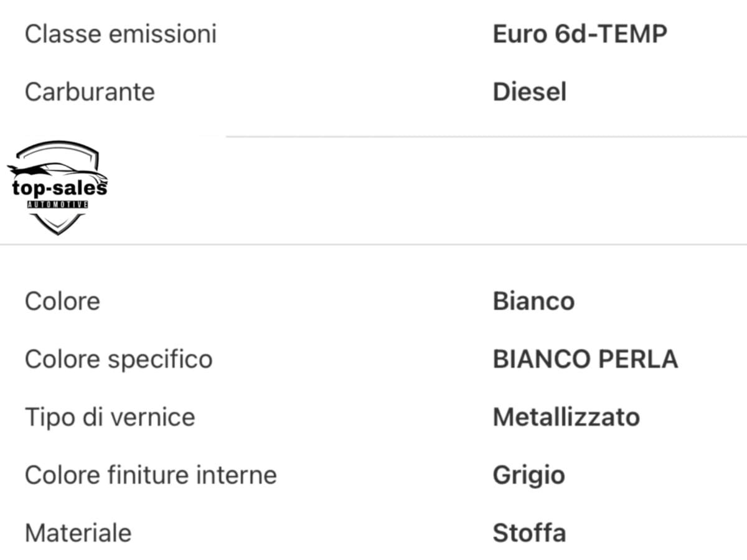
Task: Select the 'Carburante' label
Action: click(90, 92)
